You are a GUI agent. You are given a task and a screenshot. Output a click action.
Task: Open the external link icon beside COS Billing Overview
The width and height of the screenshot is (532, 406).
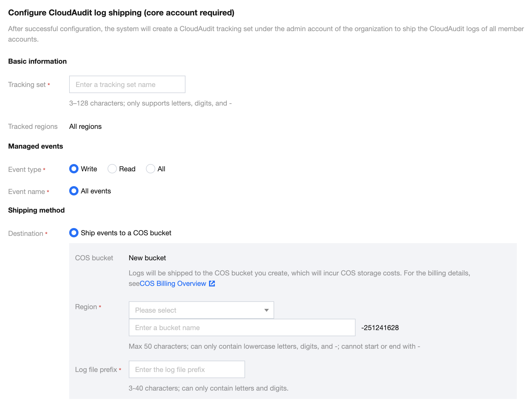point(212,284)
